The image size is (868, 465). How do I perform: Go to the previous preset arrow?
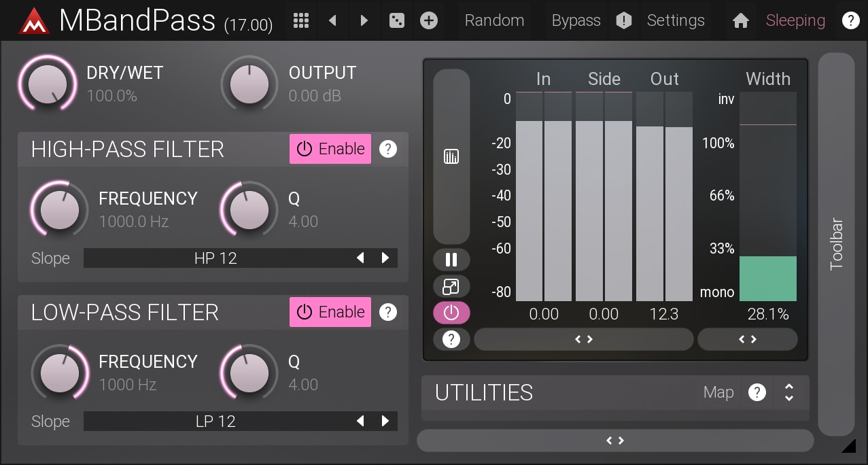pyautogui.click(x=332, y=20)
